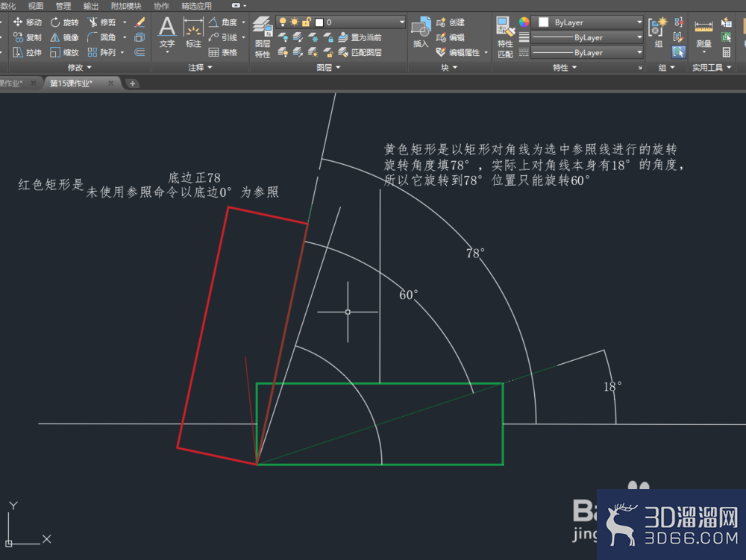746x560 pixels.
Task: Select the 缩放 (Scale) tool
Action: (64, 52)
